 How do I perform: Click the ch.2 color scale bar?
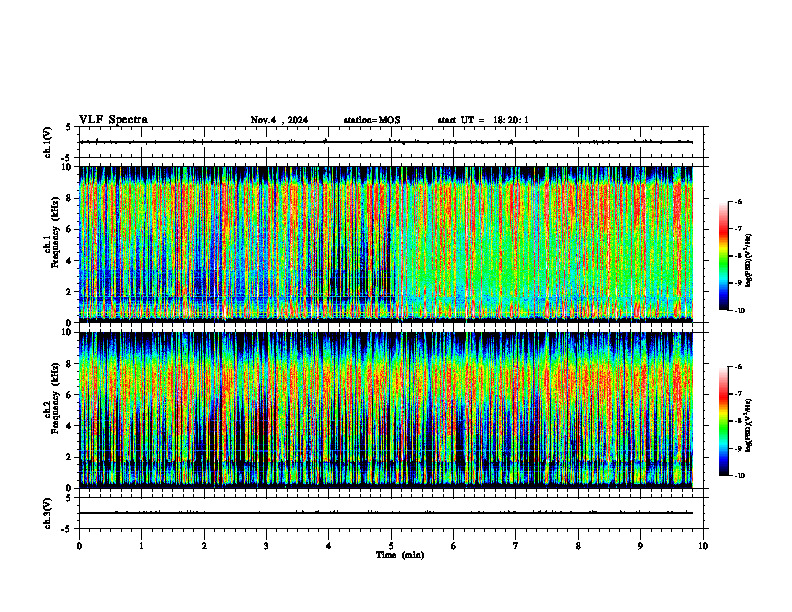(x=723, y=421)
